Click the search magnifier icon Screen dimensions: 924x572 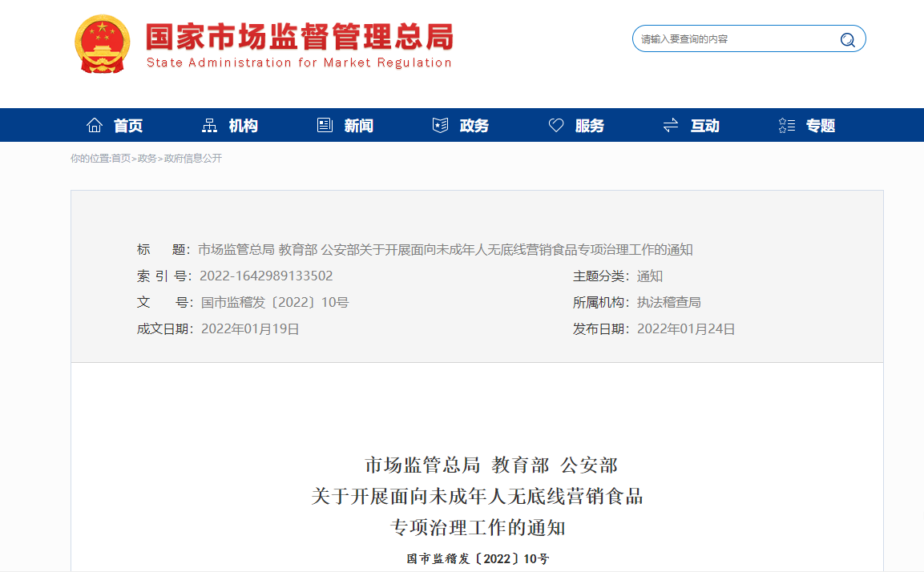click(x=847, y=39)
